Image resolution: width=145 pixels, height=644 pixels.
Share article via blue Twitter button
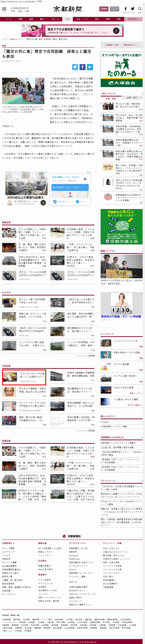(x=75, y=67)
